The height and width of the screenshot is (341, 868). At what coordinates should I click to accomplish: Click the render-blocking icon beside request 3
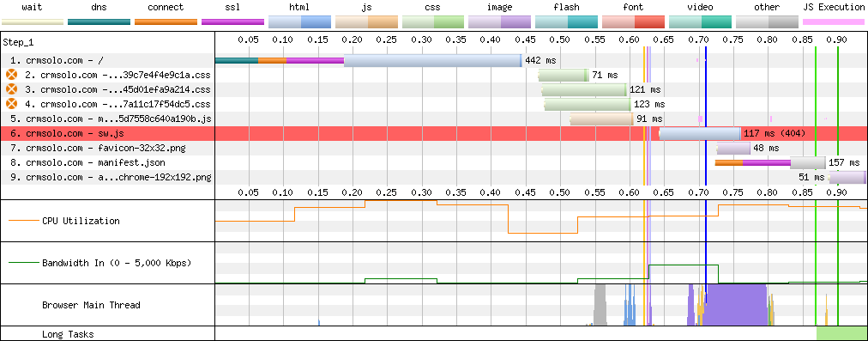point(11,89)
